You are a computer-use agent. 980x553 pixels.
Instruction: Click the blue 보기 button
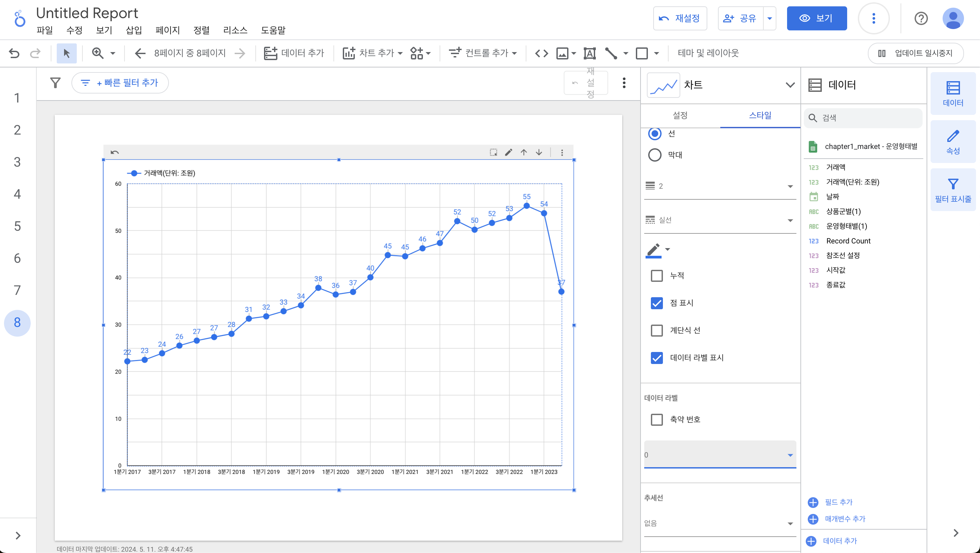coord(816,18)
